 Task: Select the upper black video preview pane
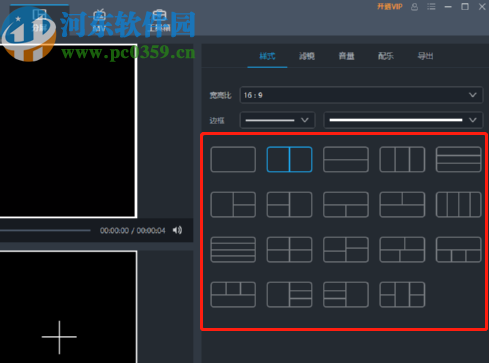click(68, 131)
